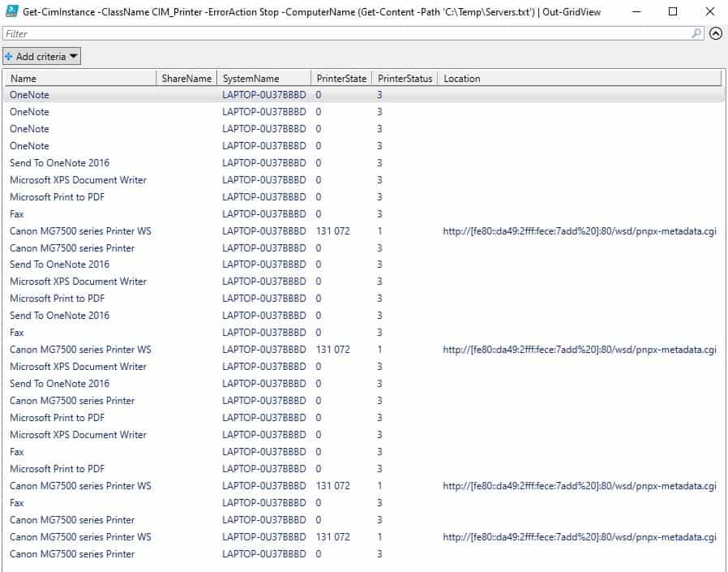The height and width of the screenshot is (572, 728).
Task: Close the Out-GridView window
Action: point(709,11)
